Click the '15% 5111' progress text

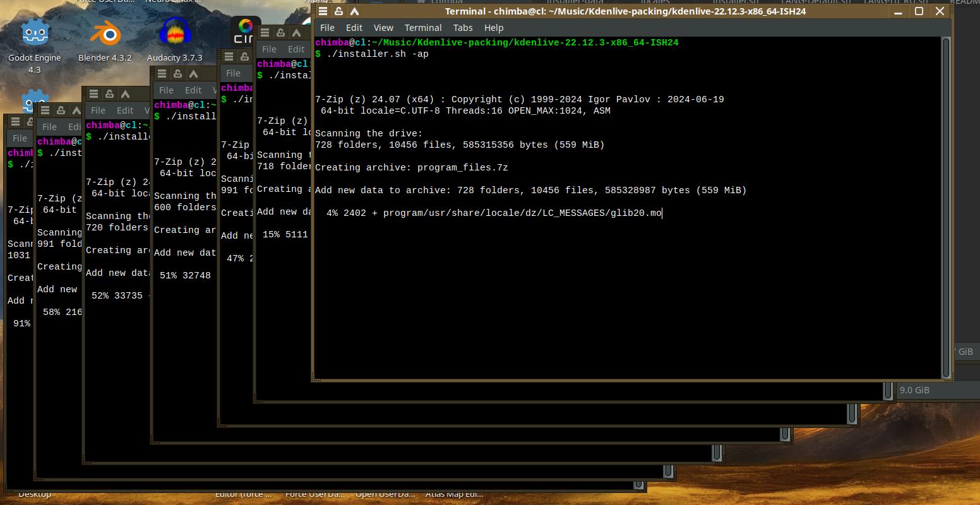(285, 234)
